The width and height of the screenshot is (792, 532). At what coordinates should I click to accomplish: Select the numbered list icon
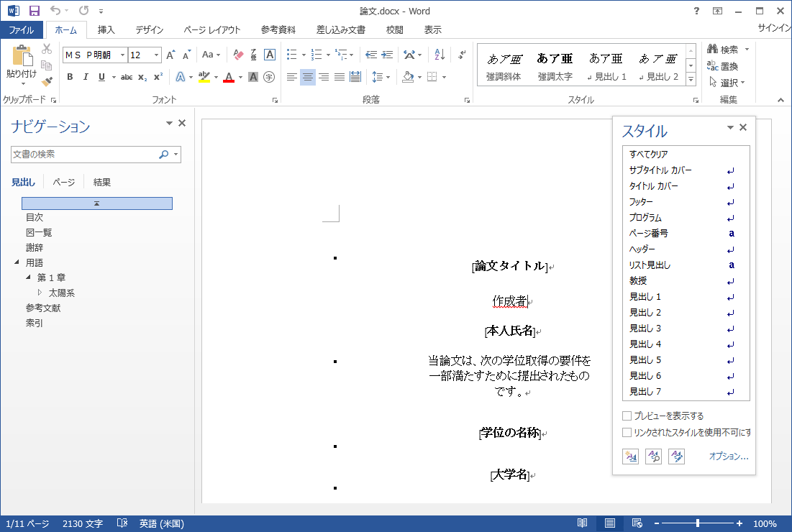pos(317,54)
